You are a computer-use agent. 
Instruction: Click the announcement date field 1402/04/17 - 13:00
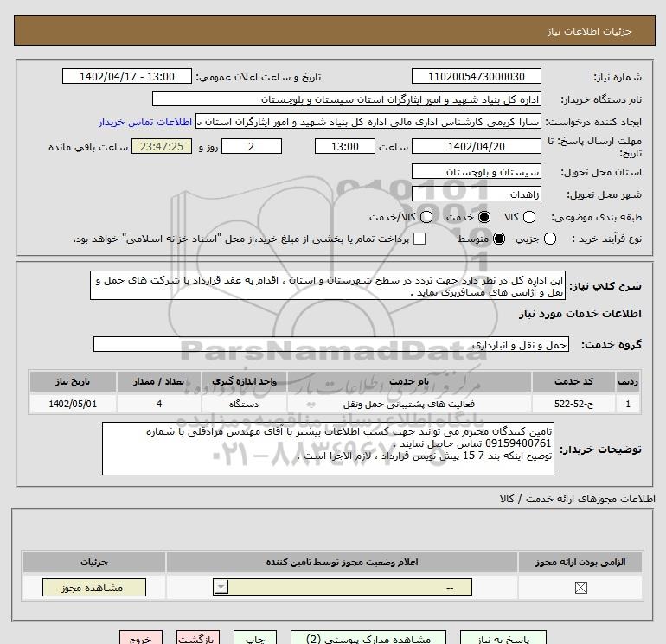click(127, 76)
